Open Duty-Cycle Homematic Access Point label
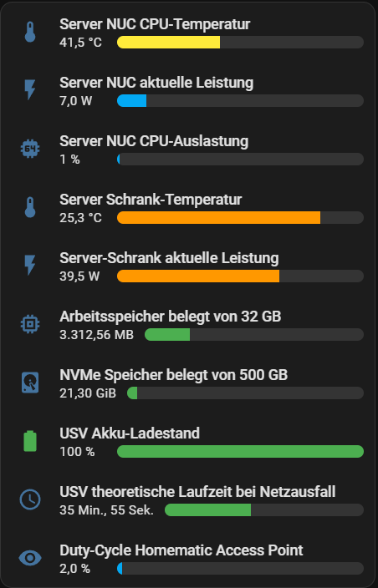 pos(181,550)
